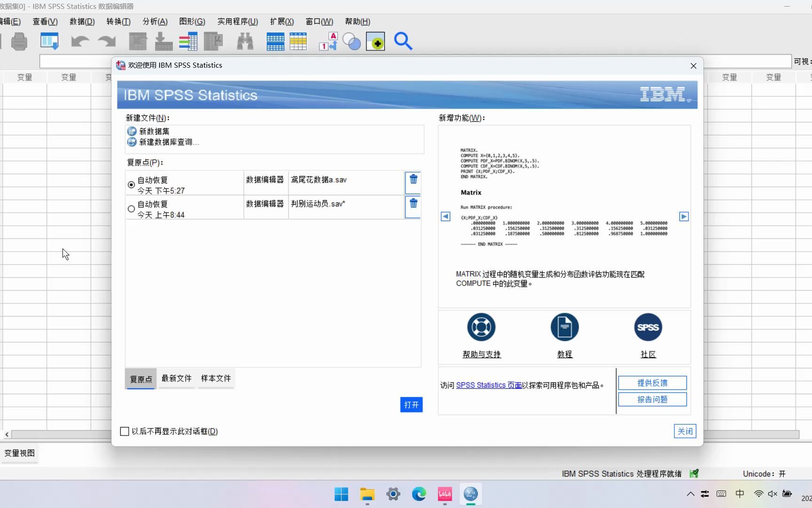Click the Find binoculars icon
This screenshot has width=812, height=508.
point(245,42)
